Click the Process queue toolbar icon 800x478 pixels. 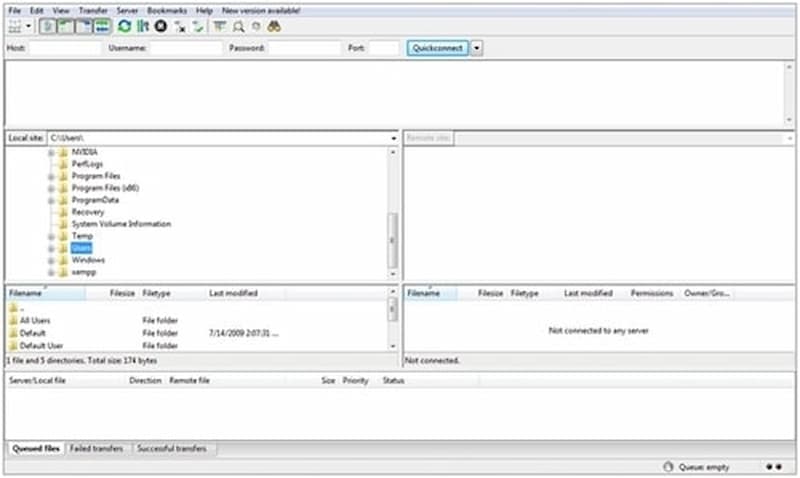click(143, 26)
